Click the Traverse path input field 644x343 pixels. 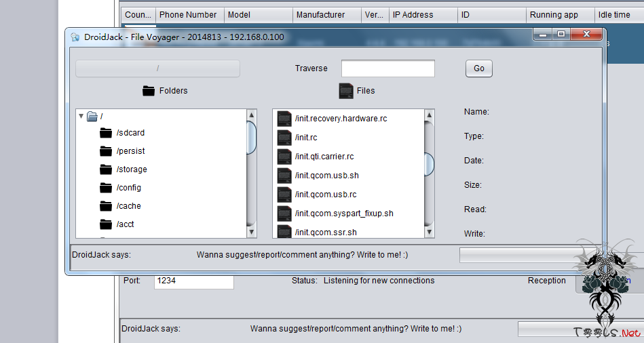click(387, 68)
